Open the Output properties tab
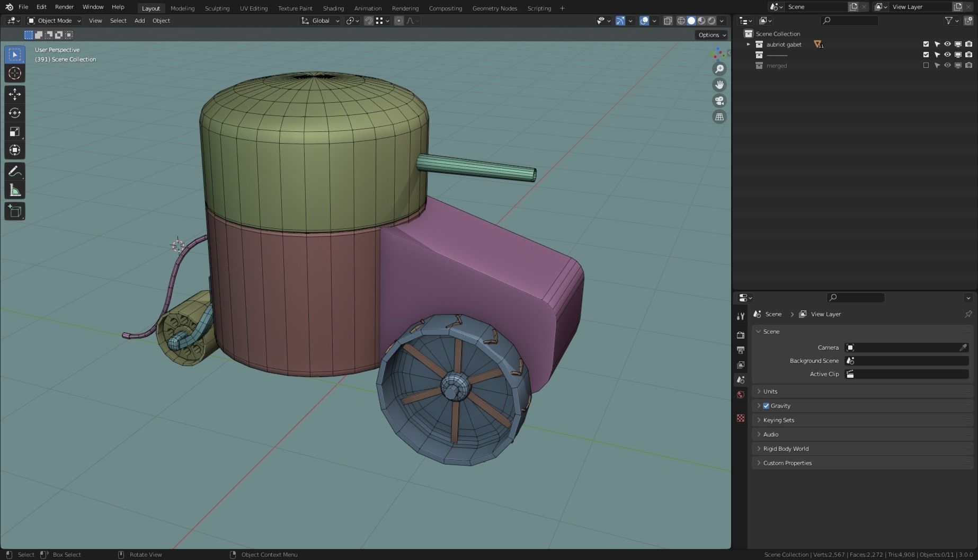The image size is (978, 560). coord(741,350)
